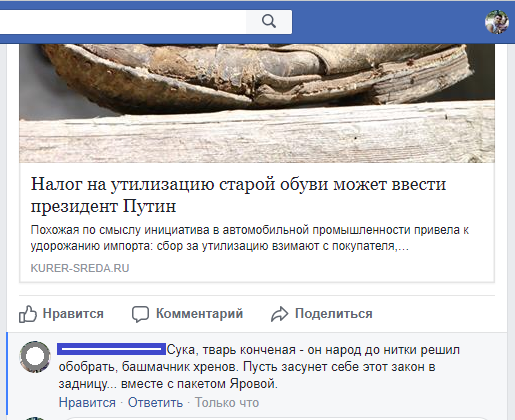Like the post via Нравится label
The height and width of the screenshot is (420, 515).
pos(73,314)
